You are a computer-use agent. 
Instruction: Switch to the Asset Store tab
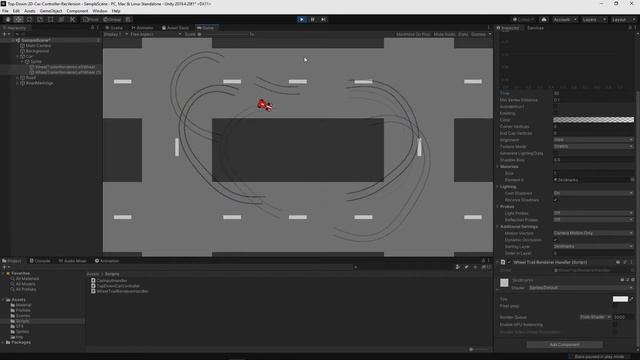176,28
